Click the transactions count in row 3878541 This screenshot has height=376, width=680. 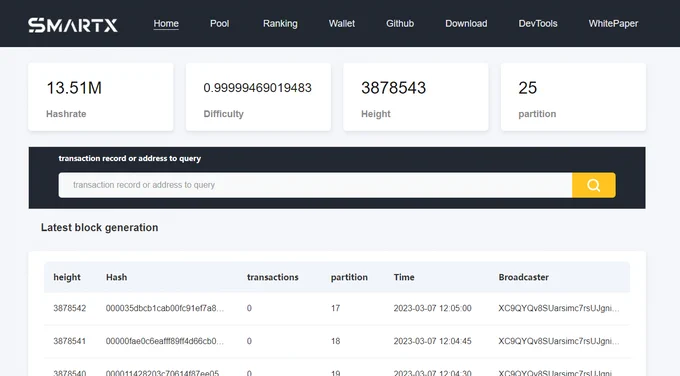[x=249, y=341]
